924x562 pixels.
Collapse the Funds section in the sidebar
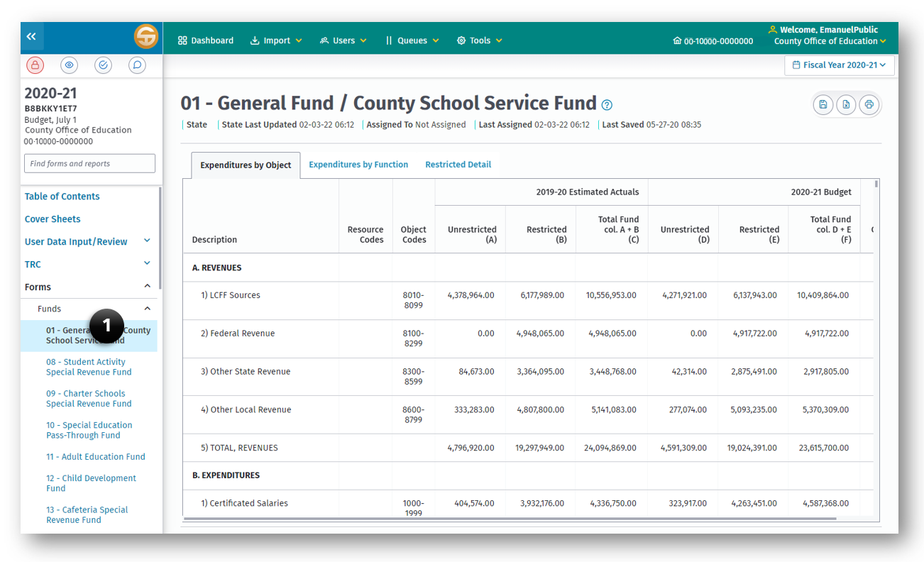coord(147,309)
